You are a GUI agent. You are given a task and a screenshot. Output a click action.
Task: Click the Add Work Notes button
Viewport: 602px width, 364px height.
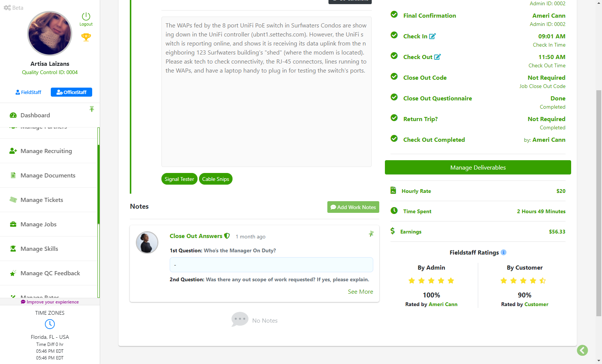[x=353, y=207]
